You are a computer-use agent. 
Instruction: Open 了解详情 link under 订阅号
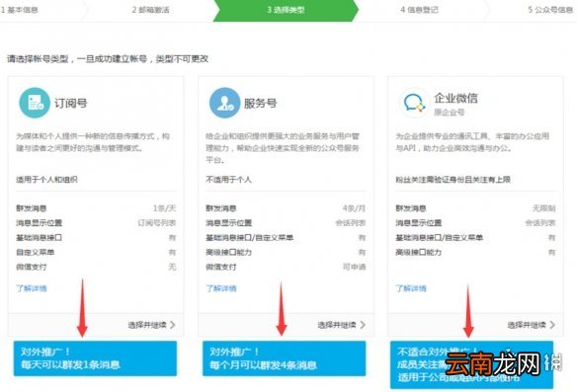32,288
